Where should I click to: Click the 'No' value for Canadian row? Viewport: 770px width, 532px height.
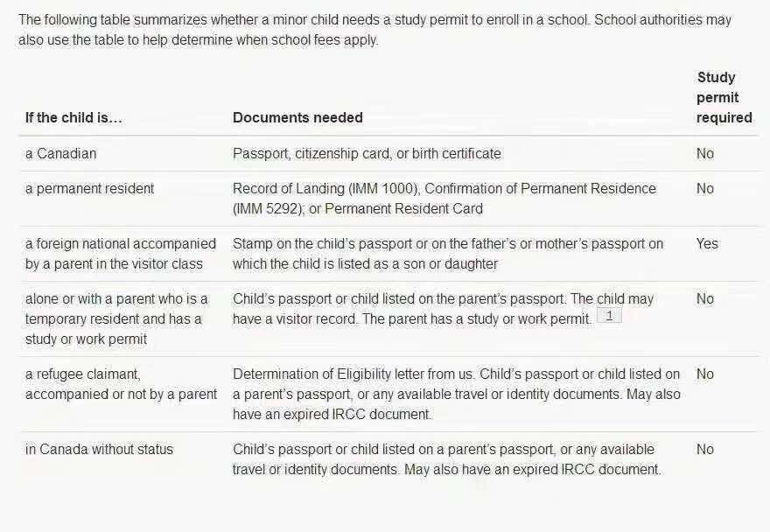[705, 153]
